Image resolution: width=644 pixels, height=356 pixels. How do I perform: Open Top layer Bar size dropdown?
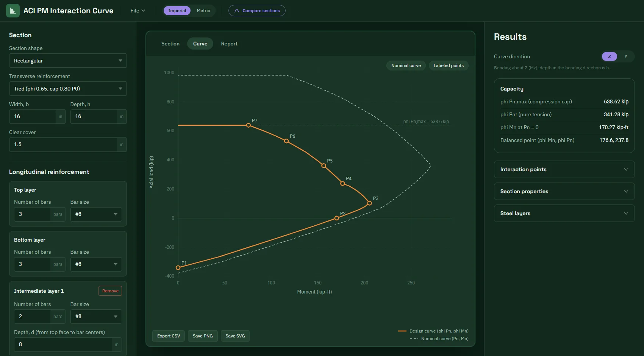click(96, 214)
